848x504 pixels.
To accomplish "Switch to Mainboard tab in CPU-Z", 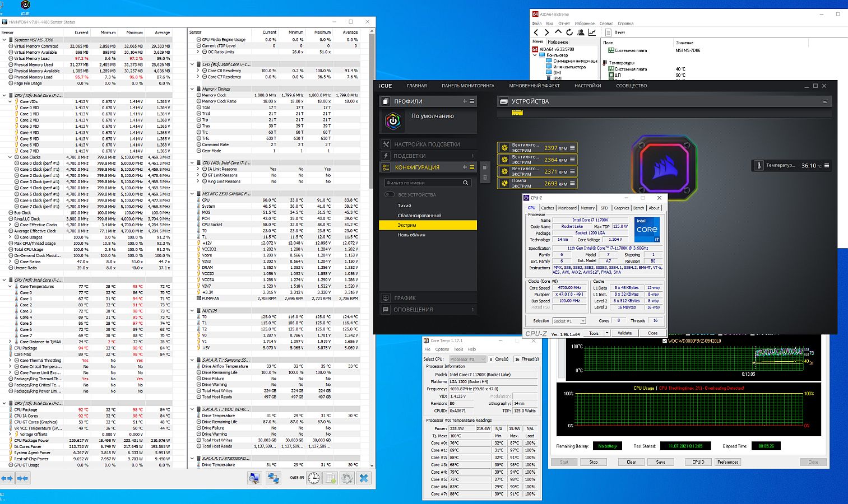I will (x=567, y=208).
